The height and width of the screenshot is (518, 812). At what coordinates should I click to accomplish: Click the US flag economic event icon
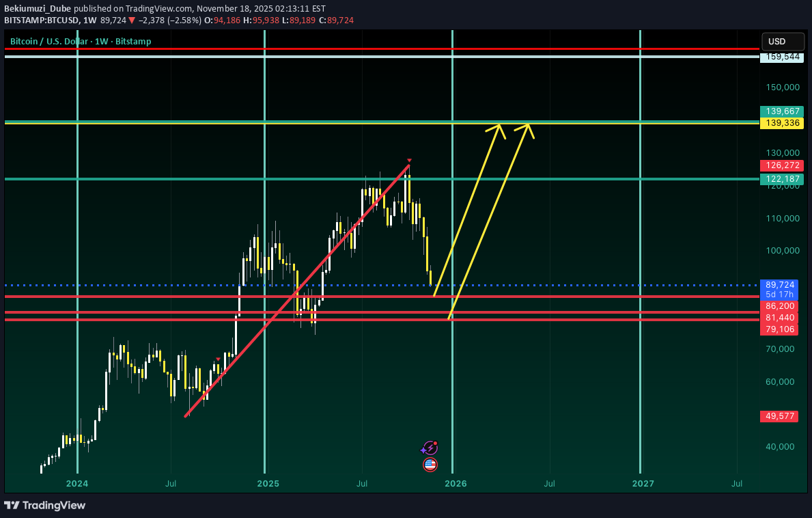click(x=430, y=465)
